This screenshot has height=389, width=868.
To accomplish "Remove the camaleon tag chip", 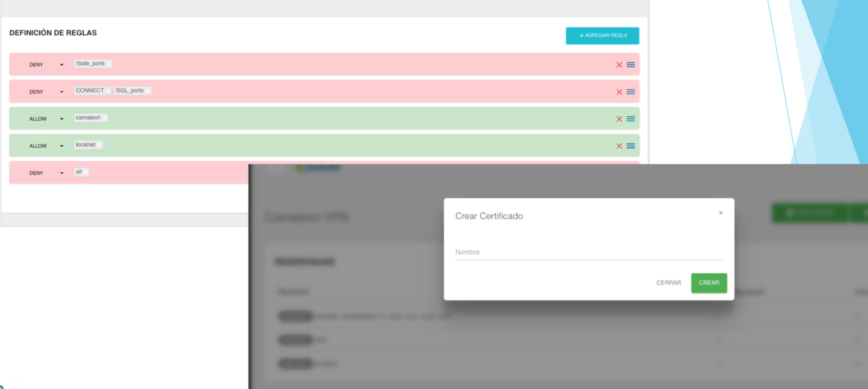I will (105, 118).
